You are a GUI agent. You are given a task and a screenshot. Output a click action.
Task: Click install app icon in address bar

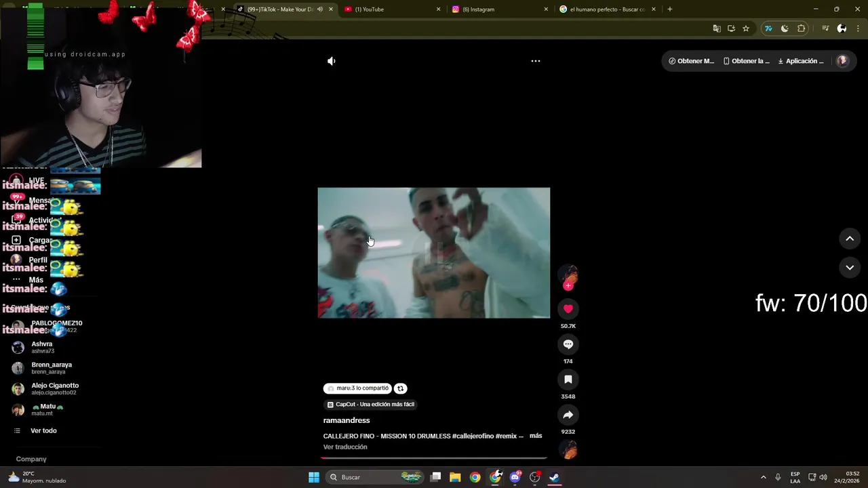tap(731, 28)
